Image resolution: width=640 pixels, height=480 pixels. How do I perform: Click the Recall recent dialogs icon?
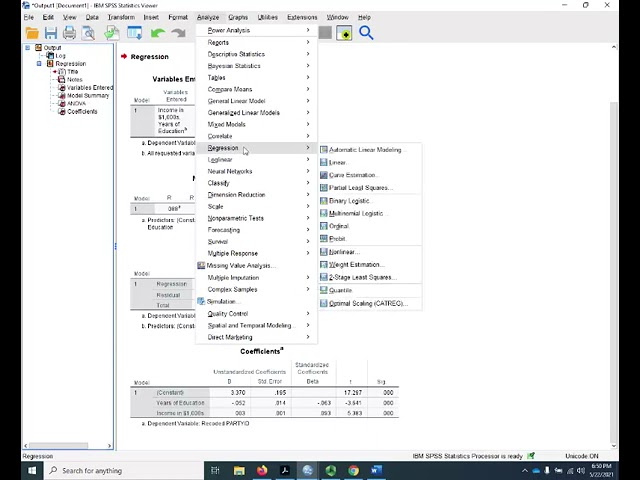135,33
